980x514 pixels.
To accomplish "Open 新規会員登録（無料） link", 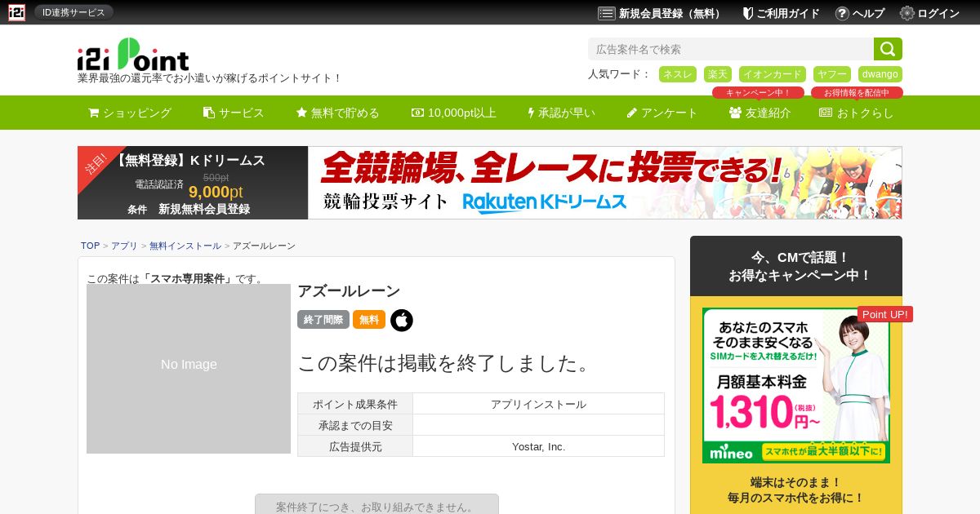I will coord(671,13).
